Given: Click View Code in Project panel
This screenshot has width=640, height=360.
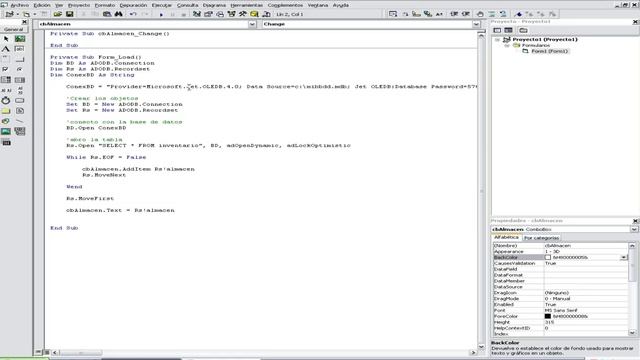Looking at the screenshot, I should (x=497, y=30).
